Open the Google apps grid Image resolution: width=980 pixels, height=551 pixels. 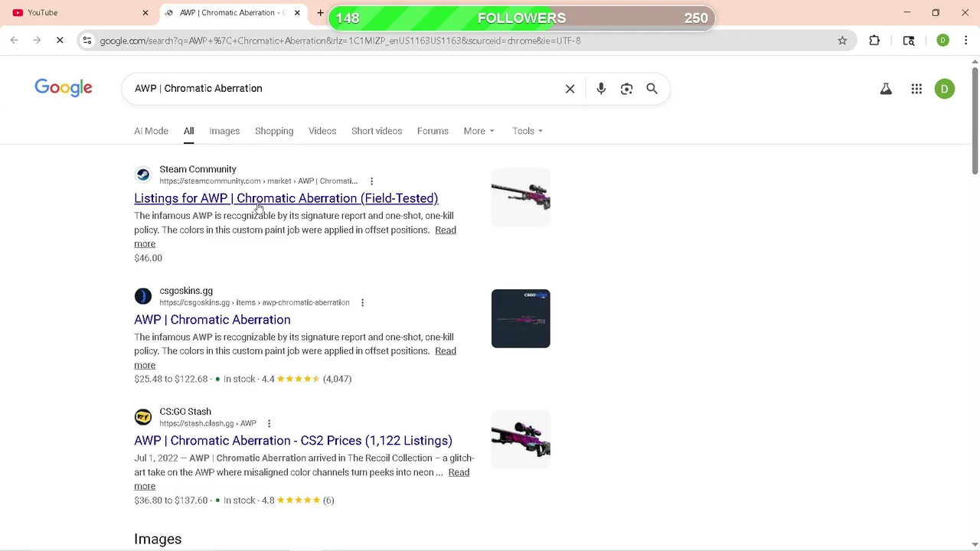click(x=916, y=89)
